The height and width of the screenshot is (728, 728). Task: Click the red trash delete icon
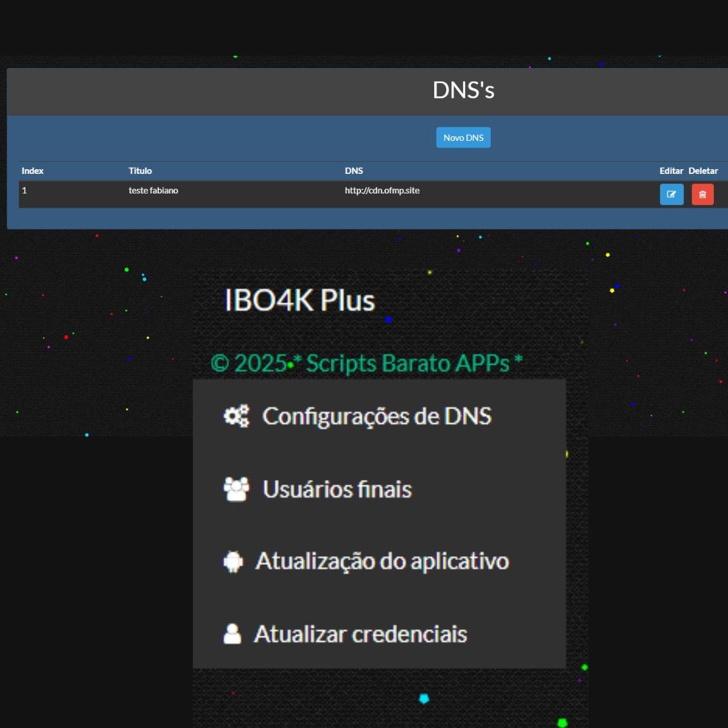[x=702, y=194]
